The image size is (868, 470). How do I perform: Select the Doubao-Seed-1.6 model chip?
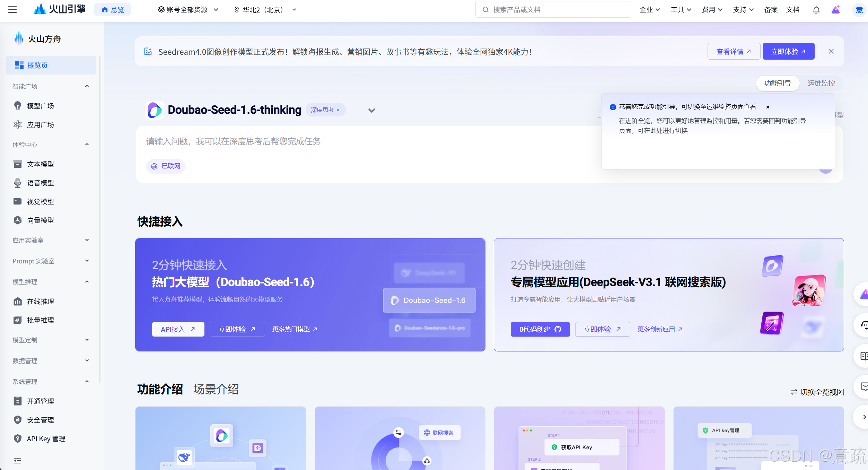(x=429, y=300)
